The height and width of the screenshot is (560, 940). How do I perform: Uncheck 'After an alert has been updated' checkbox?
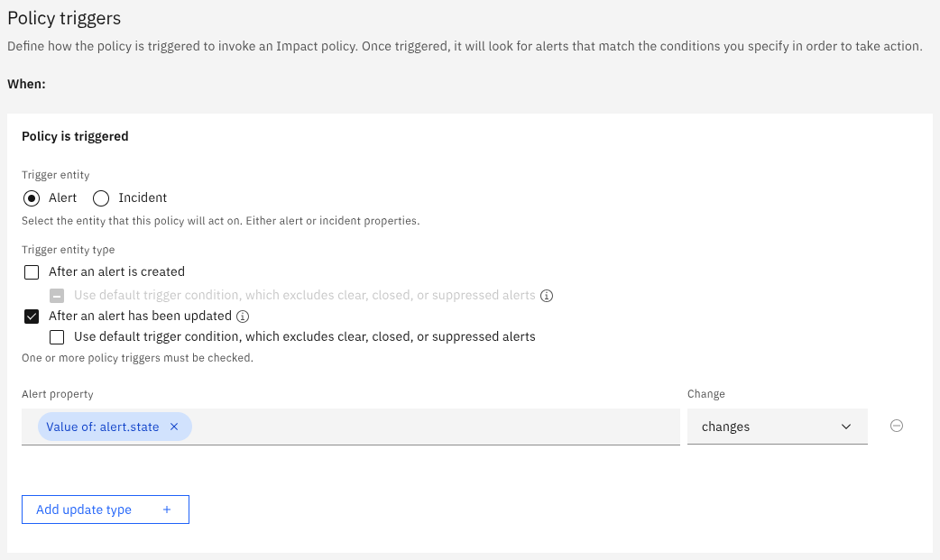[x=32, y=317]
